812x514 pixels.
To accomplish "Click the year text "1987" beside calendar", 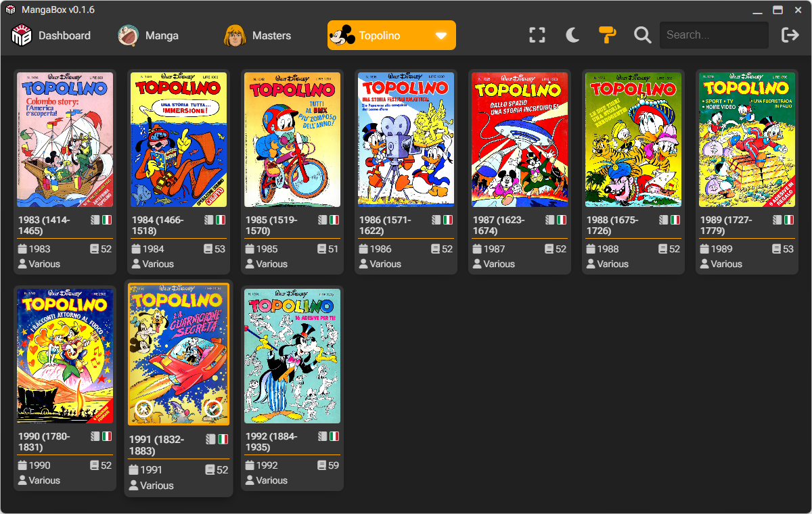I will click(x=495, y=249).
